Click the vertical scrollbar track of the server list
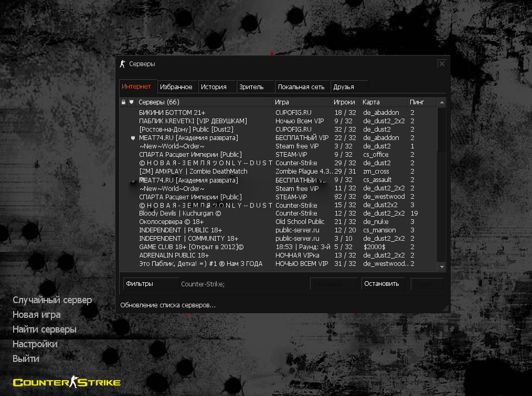The image size is (532, 396). click(x=442, y=210)
